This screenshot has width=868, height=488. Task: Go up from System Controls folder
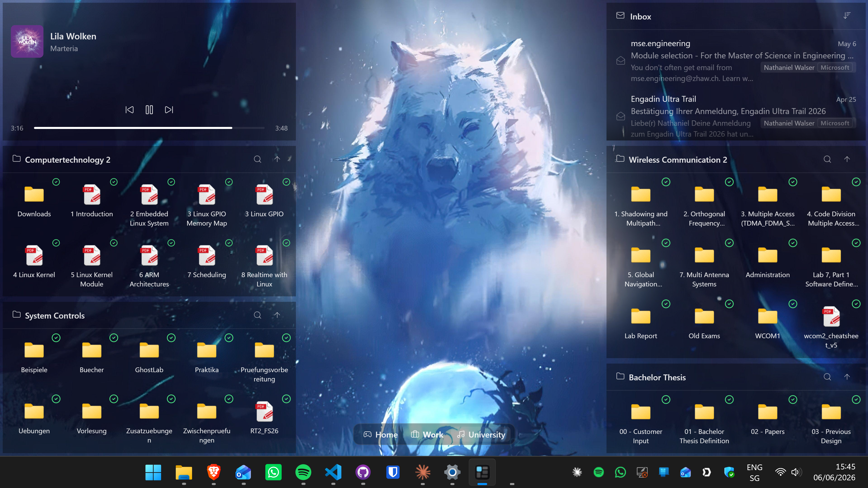pos(277,315)
